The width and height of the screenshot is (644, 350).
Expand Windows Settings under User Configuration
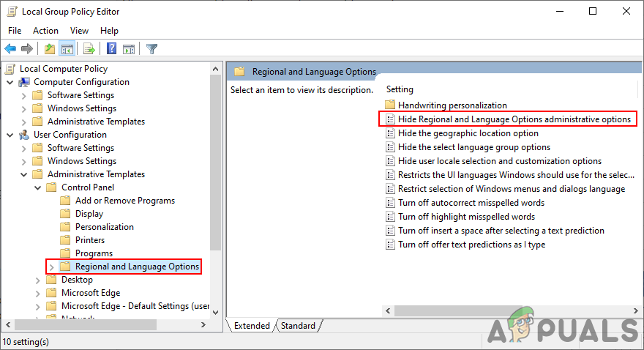(x=24, y=161)
